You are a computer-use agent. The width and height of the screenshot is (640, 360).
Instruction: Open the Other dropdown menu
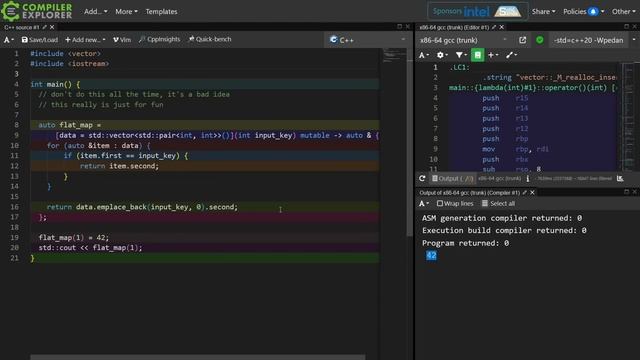[x=623, y=11]
